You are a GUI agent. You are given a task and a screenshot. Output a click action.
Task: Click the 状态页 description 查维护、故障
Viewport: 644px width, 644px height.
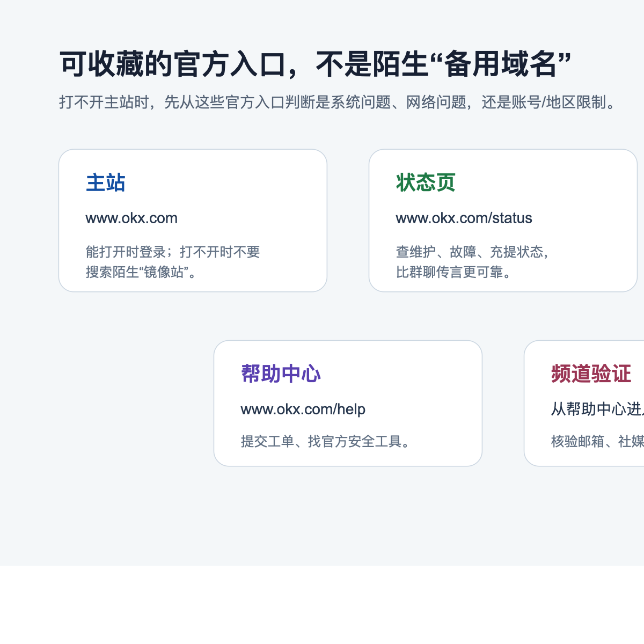point(473,262)
